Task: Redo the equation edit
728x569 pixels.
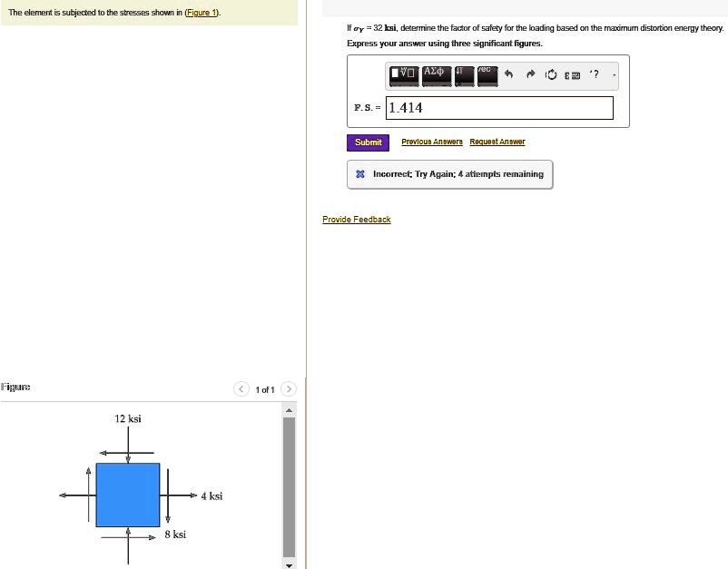Action: [x=532, y=74]
